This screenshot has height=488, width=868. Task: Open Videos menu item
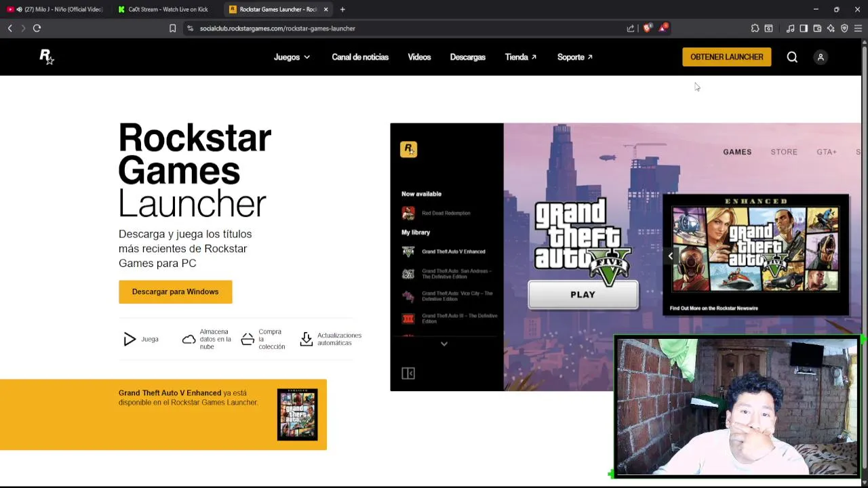[419, 57]
